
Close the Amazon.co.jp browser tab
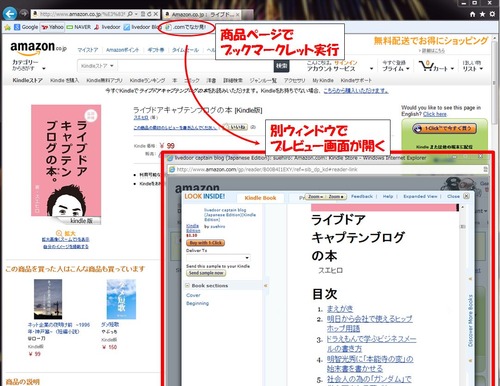[x=237, y=15]
